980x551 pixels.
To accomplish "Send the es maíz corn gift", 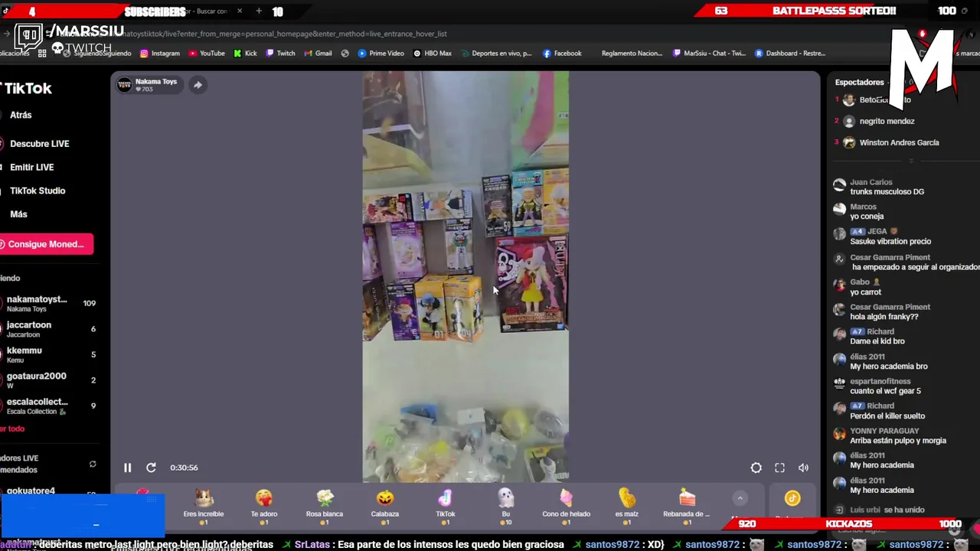I will click(x=626, y=507).
